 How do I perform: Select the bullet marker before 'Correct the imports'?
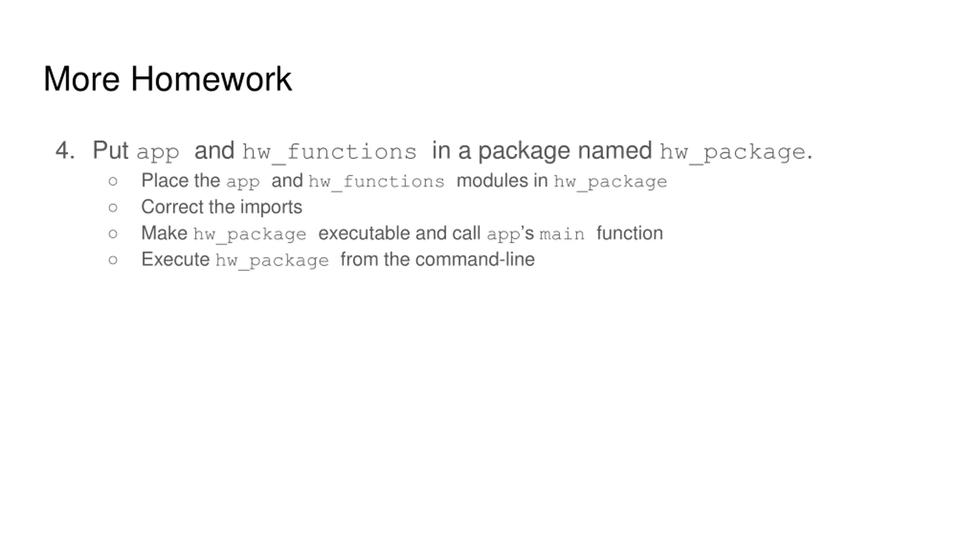tap(113, 207)
